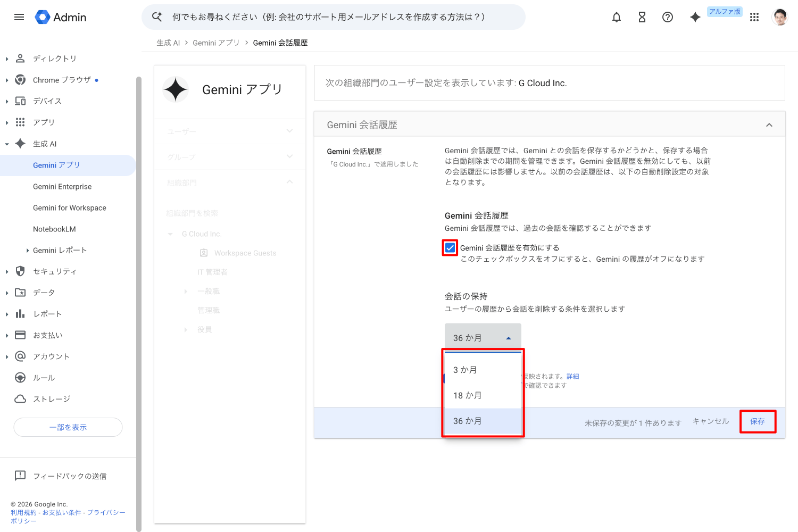This screenshot has height=532, width=798.
Task: Click the ディレクトリ person icon
Action: pyautogui.click(x=20, y=59)
